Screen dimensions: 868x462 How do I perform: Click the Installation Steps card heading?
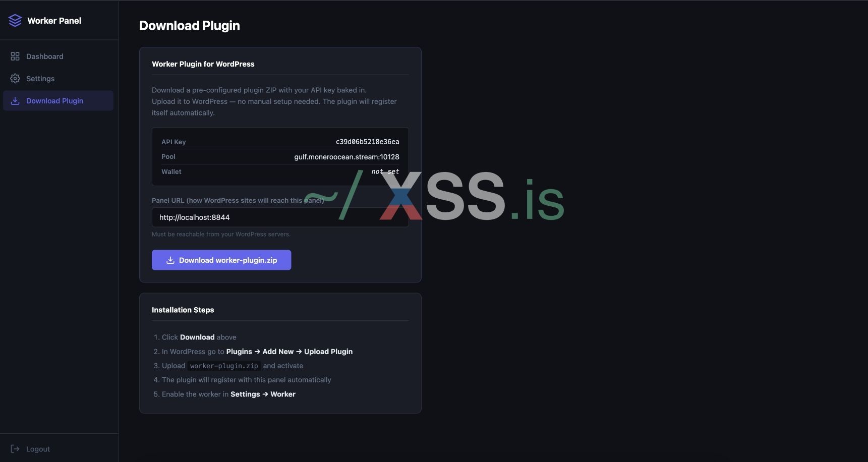tap(183, 310)
